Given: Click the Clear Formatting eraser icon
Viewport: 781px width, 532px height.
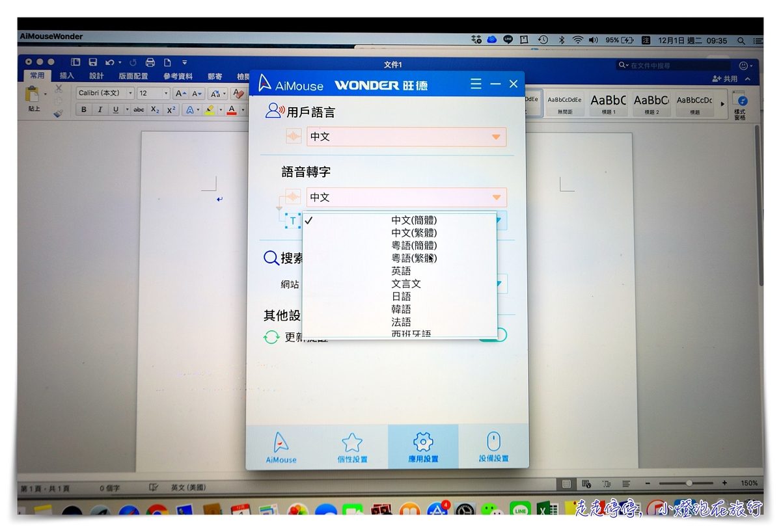Looking at the screenshot, I should tap(238, 93).
